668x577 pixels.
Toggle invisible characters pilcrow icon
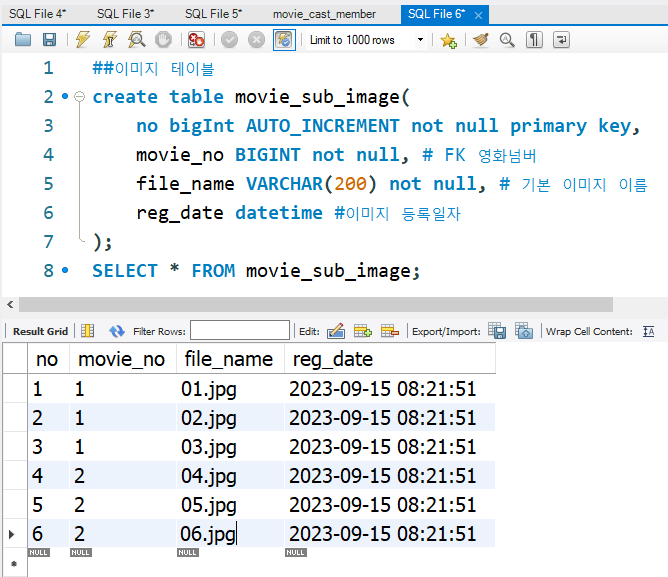click(x=534, y=40)
